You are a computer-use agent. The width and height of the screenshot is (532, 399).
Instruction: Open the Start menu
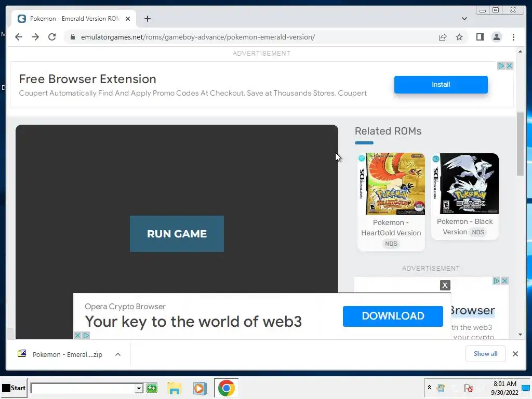point(14,388)
